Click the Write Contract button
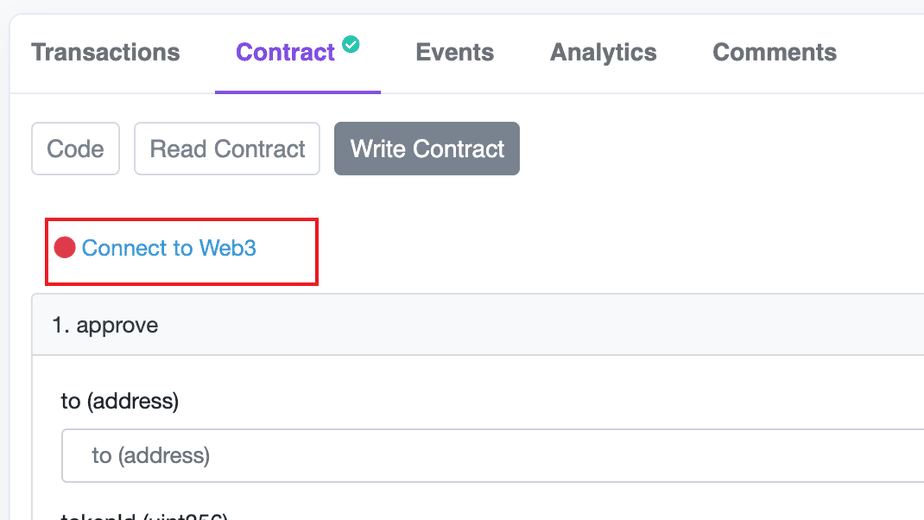This screenshot has height=520, width=924. pos(427,149)
